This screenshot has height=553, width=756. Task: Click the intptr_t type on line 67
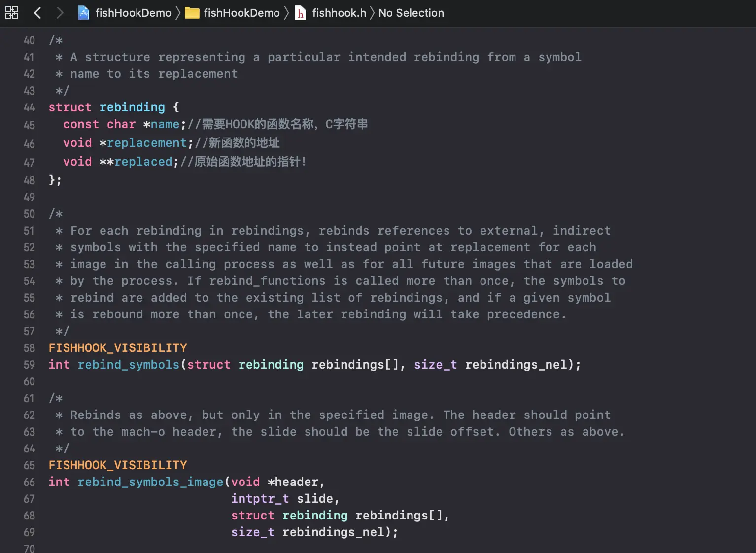[260, 499]
